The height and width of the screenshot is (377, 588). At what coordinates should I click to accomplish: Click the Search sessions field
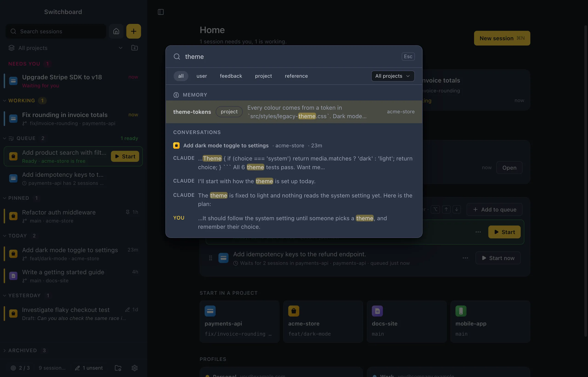56,31
